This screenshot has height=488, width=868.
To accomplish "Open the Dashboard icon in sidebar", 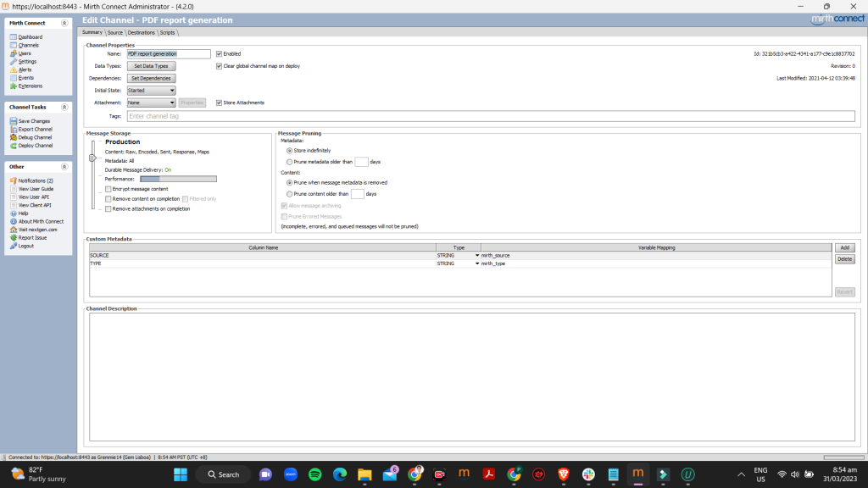I will pyautogui.click(x=14, y=37).
